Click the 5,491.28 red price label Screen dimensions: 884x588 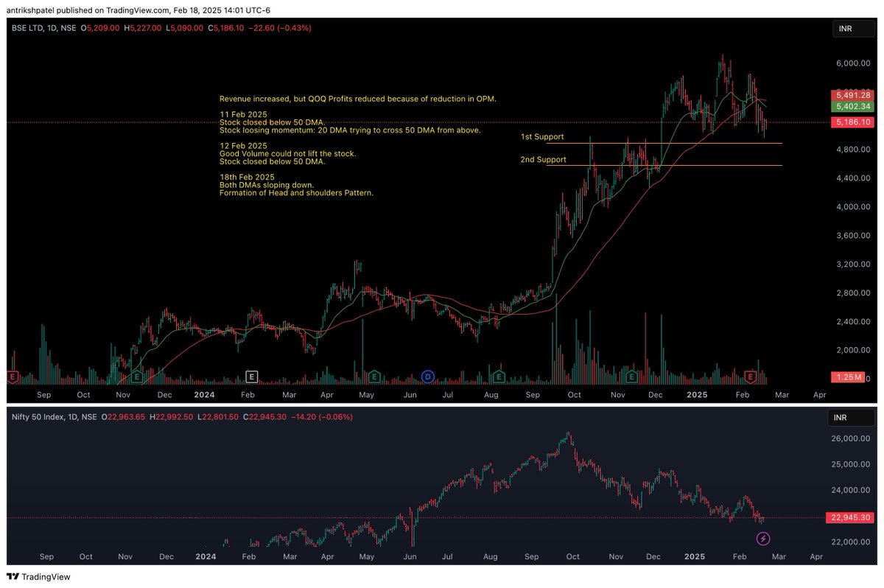(852, 95)
